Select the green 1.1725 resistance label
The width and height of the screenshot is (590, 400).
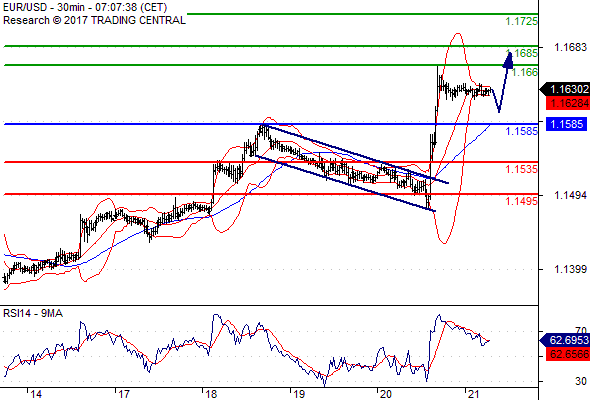coord(522,21)
